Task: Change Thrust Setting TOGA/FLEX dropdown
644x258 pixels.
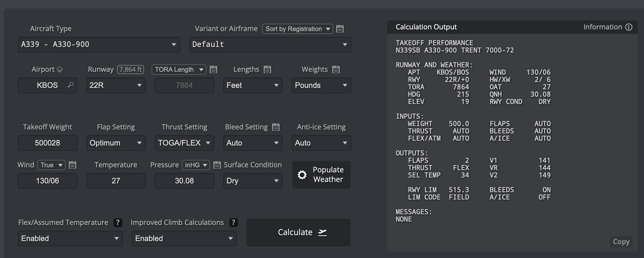Action: point(184,143)
